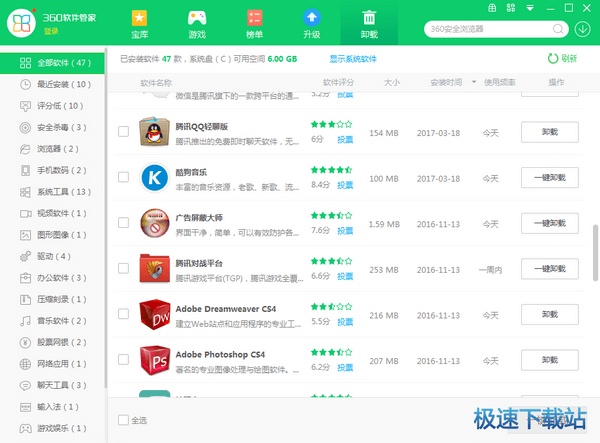Viewport: 600px width, 443px height.
Task: Click the 广告屏蔽大师 app icon
Action: (154, 223)
